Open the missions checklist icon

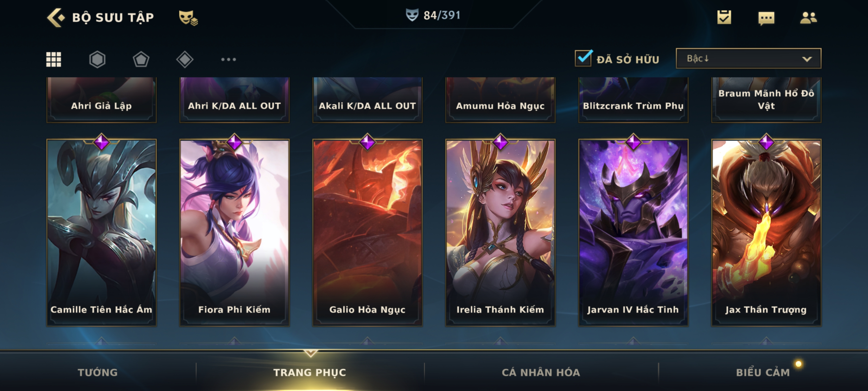pyautogui.click(x=724, y=17)
